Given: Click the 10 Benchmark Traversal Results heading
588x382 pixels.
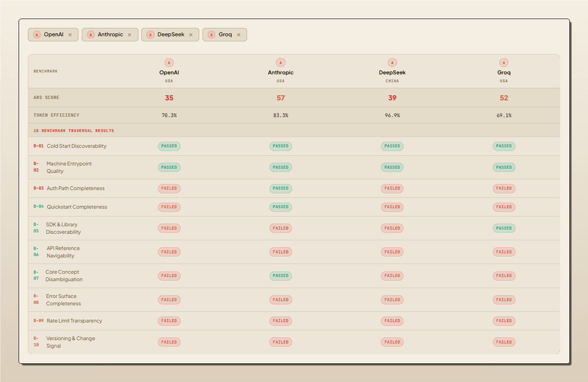Looking at the screenshot, I should coord(74,131).
